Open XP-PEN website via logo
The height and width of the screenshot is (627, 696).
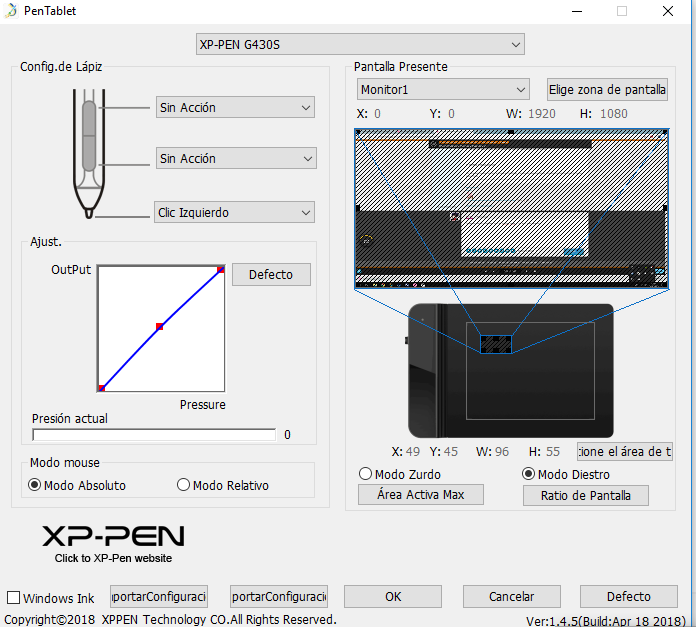113,543
